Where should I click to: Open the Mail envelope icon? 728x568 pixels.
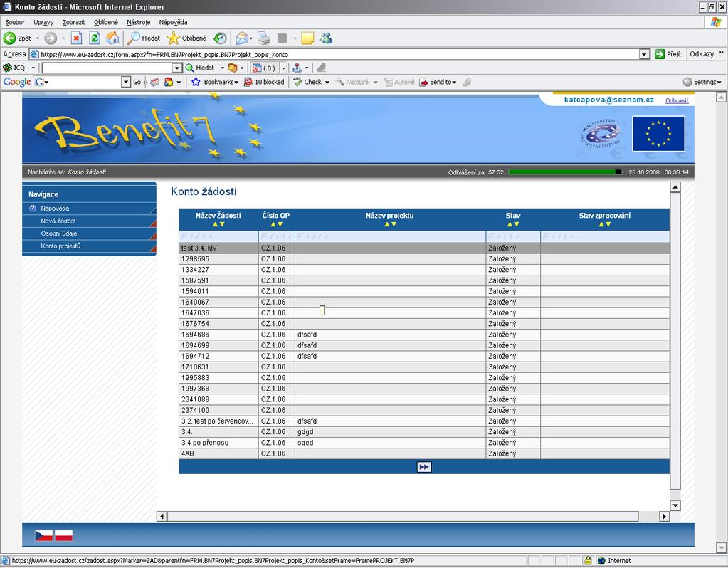pyautogui.click(x=241, y=38)
